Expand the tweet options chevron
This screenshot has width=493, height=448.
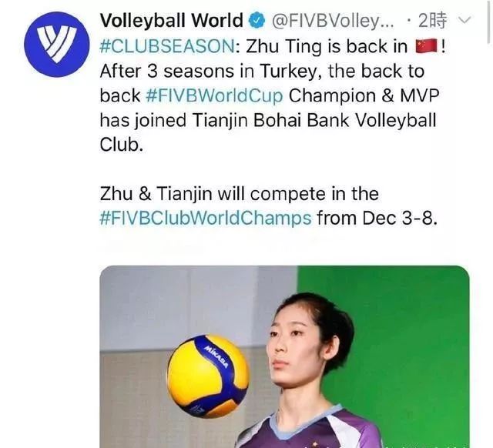click(464, 20)
